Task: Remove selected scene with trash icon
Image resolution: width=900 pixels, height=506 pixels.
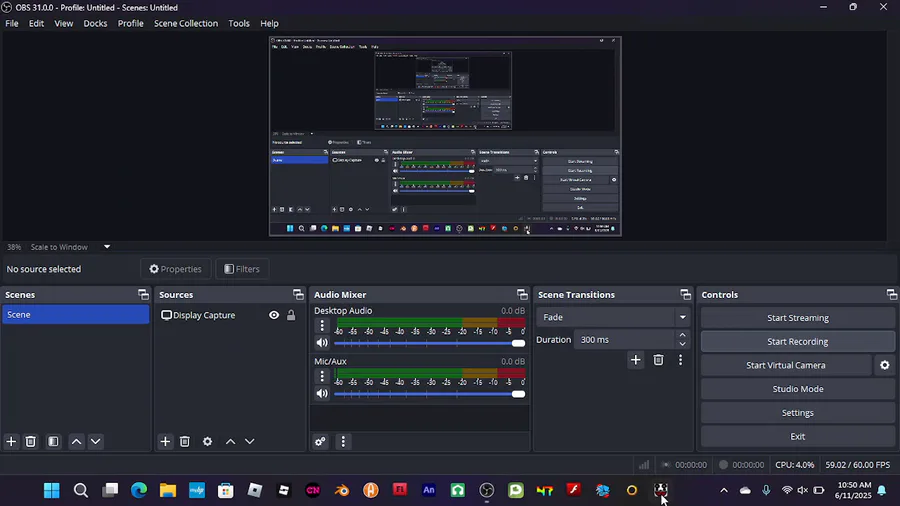Action: [30, 441]
